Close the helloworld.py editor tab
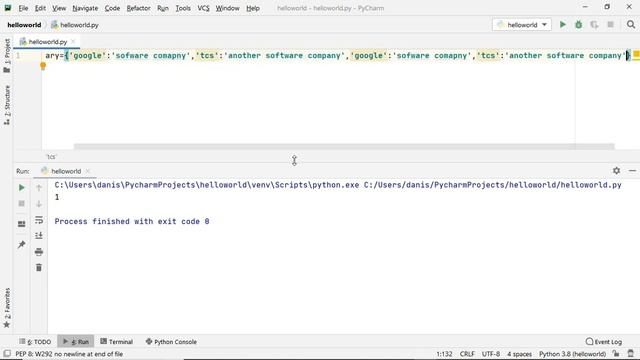This screenshot has height=360, width=640. [73, 42]
